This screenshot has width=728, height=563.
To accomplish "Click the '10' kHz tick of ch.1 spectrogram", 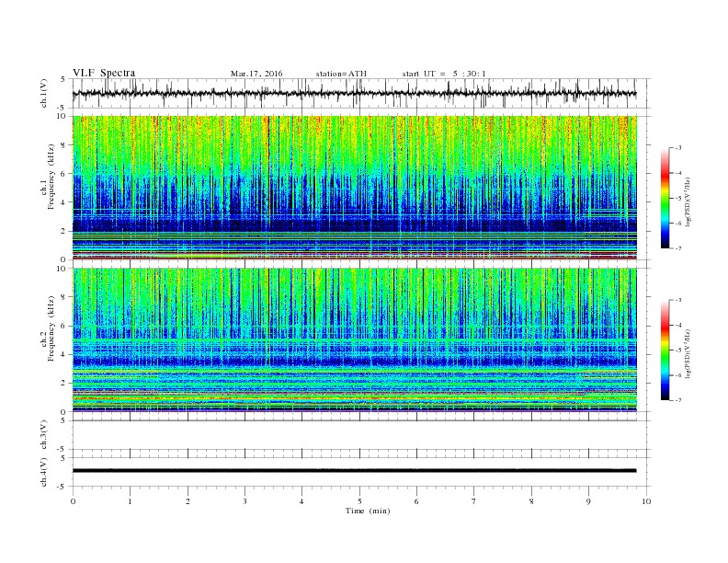I will (63, 116).
